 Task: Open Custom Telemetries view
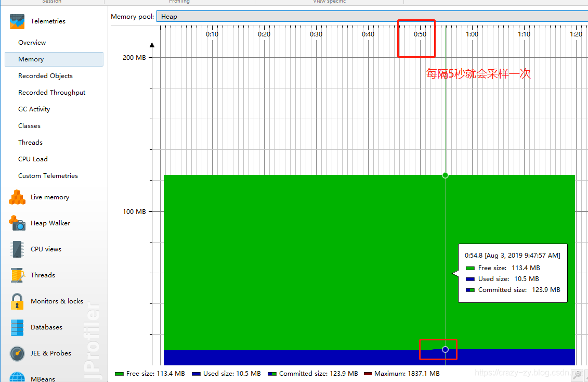48,175
